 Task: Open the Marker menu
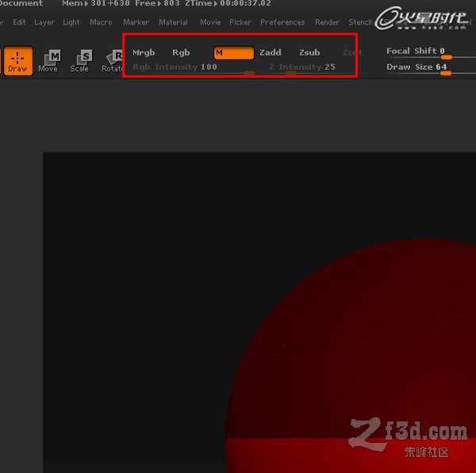coord(136,22)
